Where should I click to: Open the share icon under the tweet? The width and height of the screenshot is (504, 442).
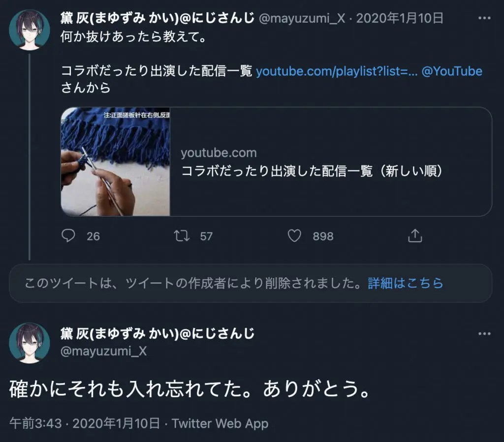point(415,236)
